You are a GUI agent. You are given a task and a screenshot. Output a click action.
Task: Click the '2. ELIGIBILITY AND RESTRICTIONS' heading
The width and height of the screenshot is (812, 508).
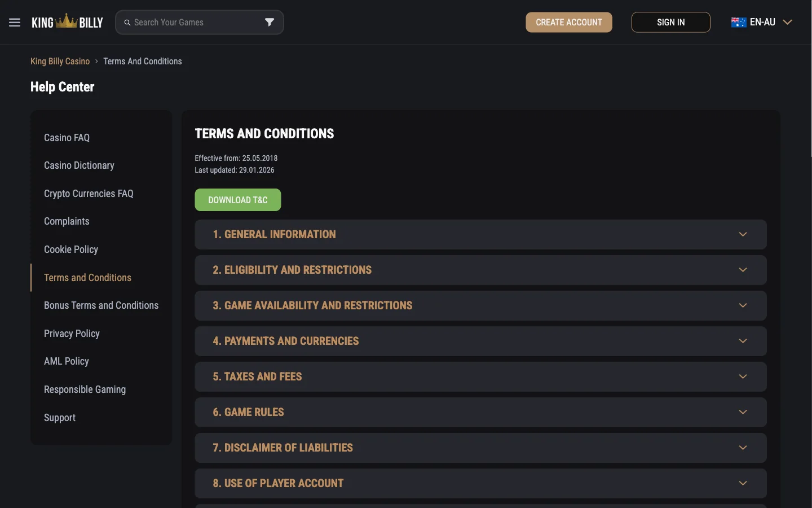(292, 270)
